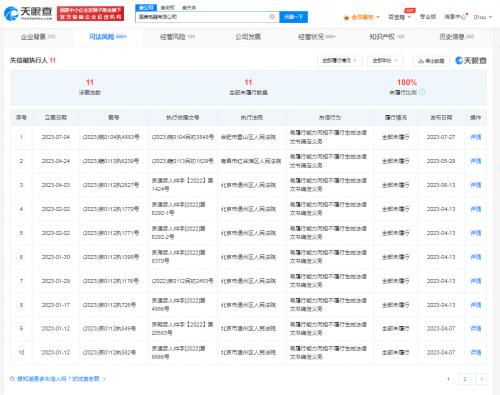The image size is (500, 395).
Task: Click 立案日期 cell 2023-01-17
Action: [56, 305]
